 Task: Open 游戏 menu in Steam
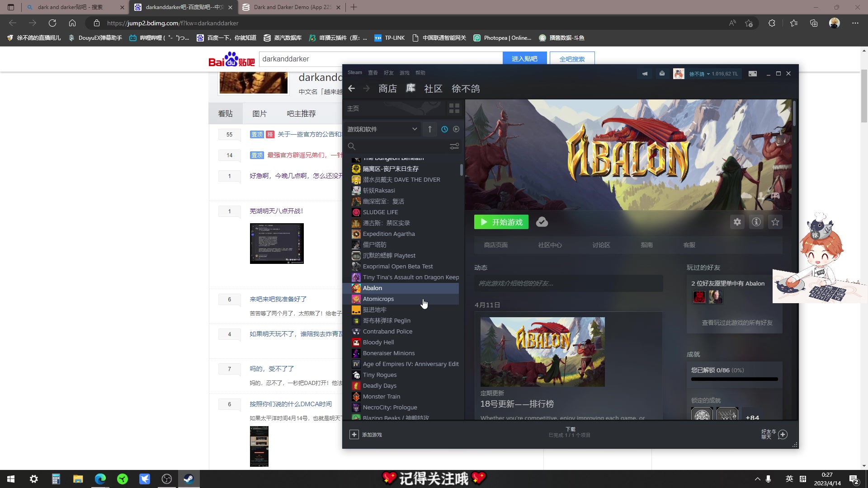point(404,73)
